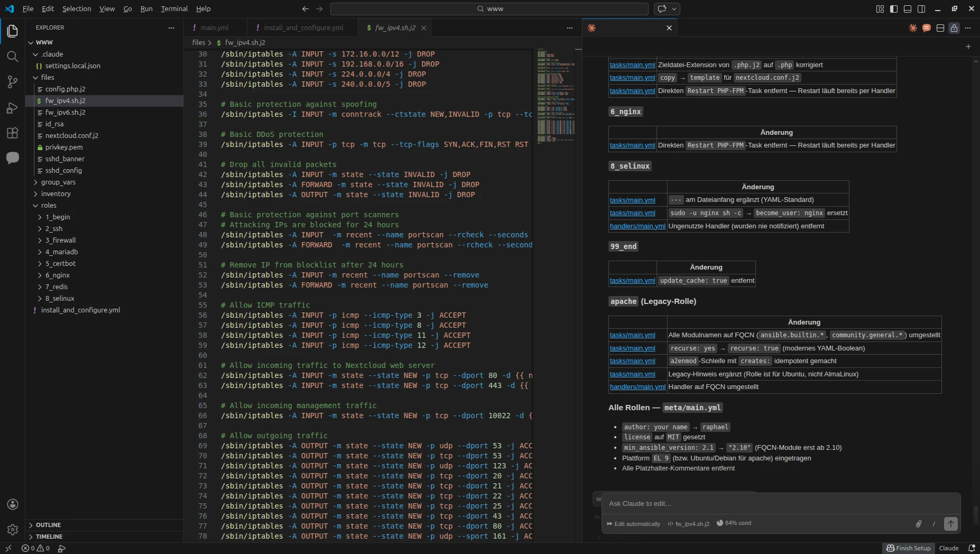The width and height of the screenshot is (980, 554).
Task: Toggle the editor group lock icon
Action: click(954, 28)
